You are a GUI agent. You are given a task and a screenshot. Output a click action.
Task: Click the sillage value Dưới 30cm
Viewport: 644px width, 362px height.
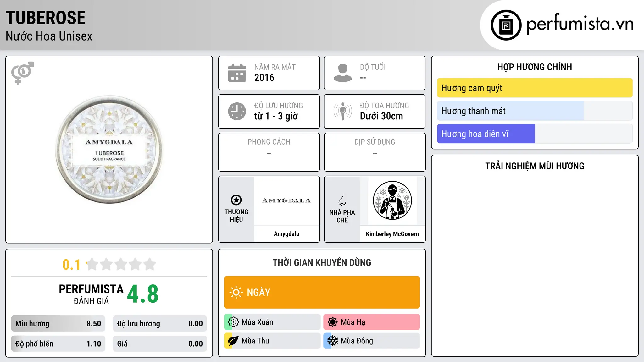[x=381, y=116]
